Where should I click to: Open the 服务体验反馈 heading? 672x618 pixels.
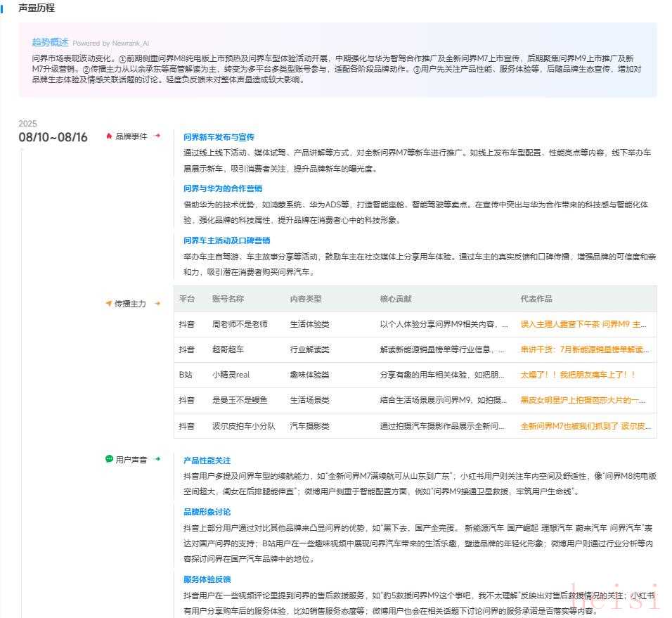pos(207,579)
